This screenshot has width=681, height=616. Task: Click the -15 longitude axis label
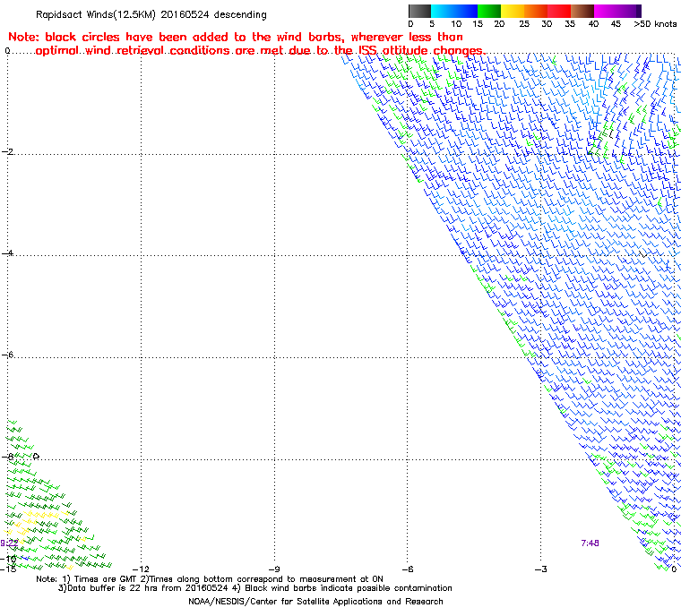click(x=8, y=569)
